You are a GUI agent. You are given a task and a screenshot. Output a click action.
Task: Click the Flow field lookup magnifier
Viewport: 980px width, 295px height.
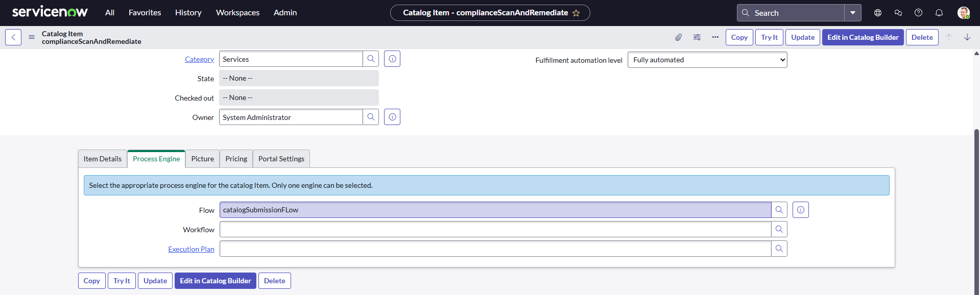[x=779, y=210]
